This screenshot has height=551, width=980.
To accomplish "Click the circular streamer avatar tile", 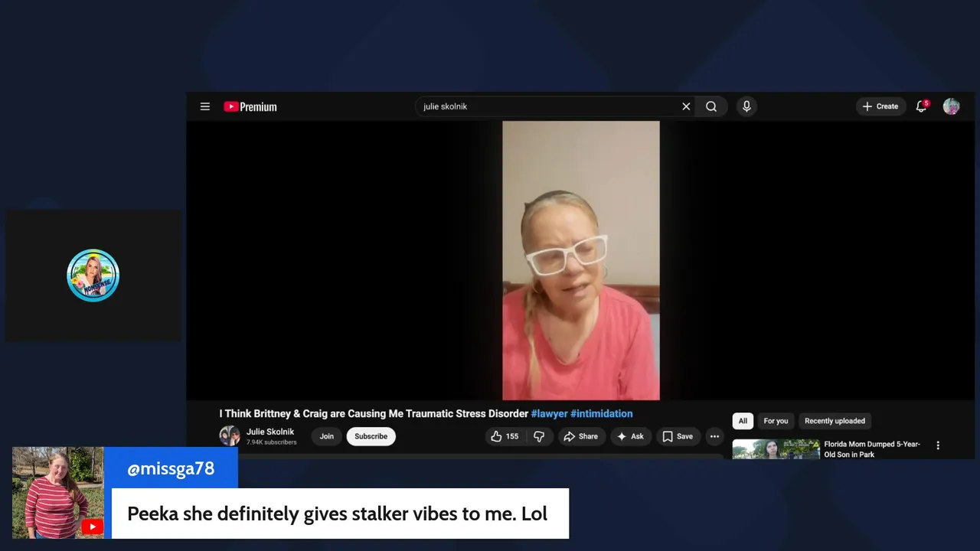I will [93, 275].
